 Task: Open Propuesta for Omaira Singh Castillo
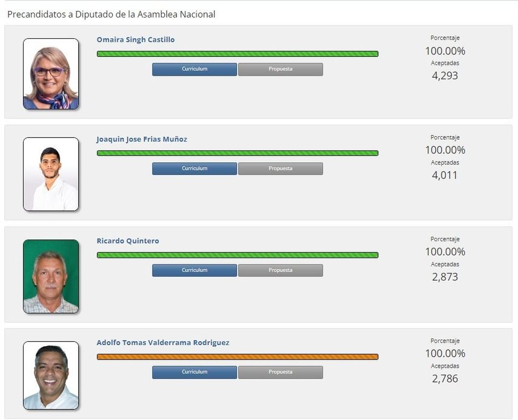(280, 69)
